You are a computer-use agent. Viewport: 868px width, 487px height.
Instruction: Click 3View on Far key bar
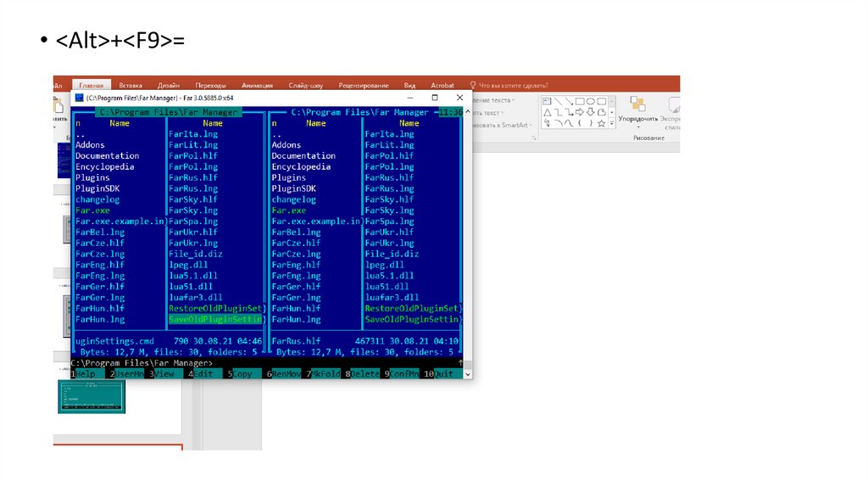166,374
